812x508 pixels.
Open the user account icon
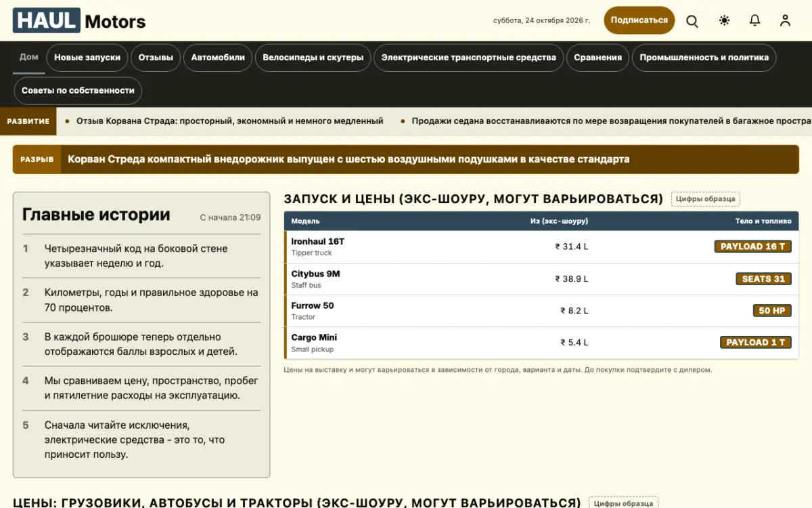tap(785, 20)
